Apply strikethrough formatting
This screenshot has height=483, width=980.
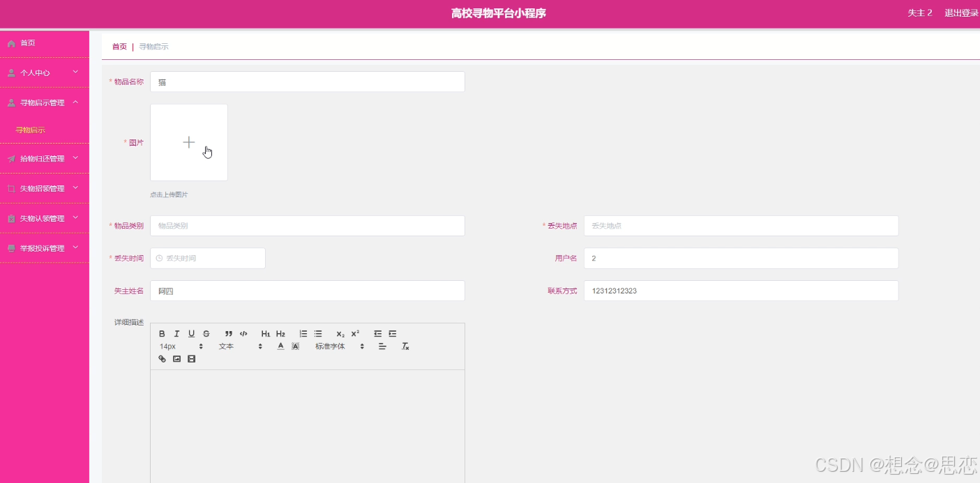[x=206, y=334]
